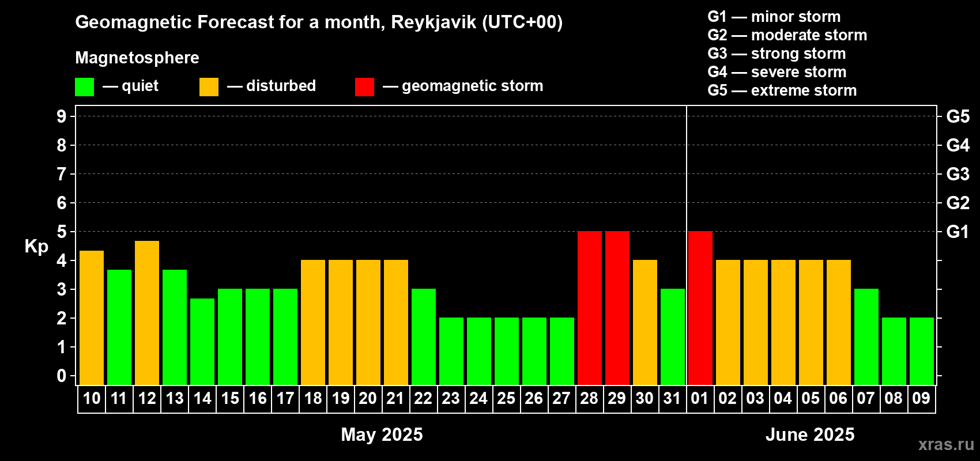Click date label 13 on axis
Image resolution: width=980 pixels, height=461 pixels.
click(x=175, y=399)
